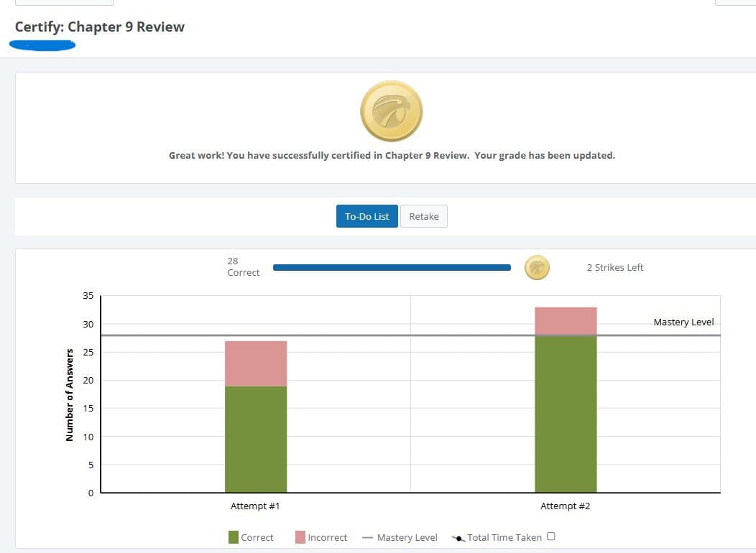Click the blue progress bar for correct answers
This screenshot has width=756, height=553.
point(392,268)
